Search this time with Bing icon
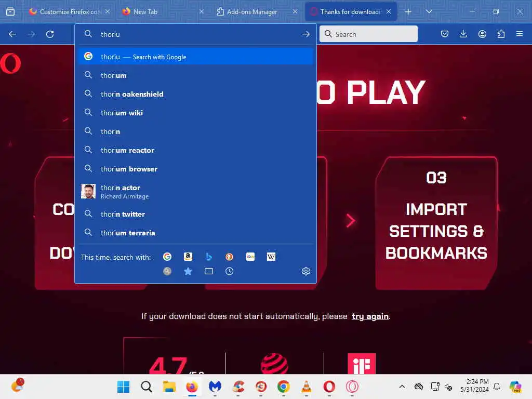 coord(209,257)
